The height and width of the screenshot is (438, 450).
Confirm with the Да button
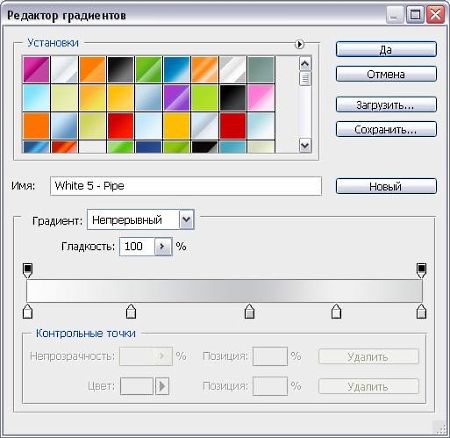386,49
